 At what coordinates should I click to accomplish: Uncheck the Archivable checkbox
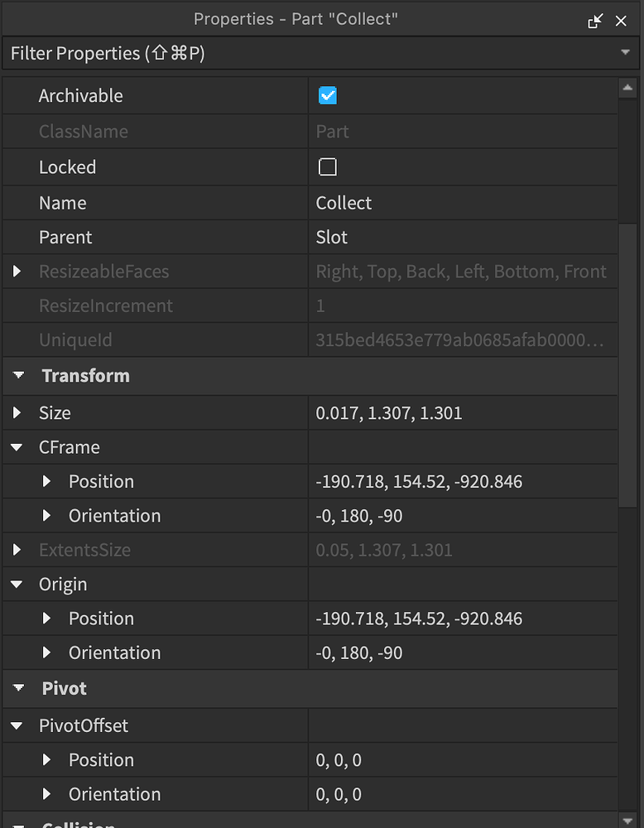pos(328,95)
